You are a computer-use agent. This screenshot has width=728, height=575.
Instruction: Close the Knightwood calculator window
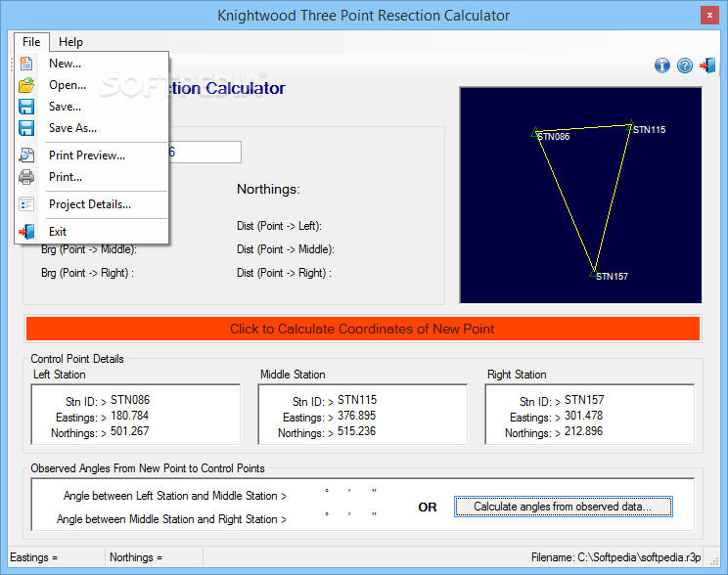coord(709,16)
